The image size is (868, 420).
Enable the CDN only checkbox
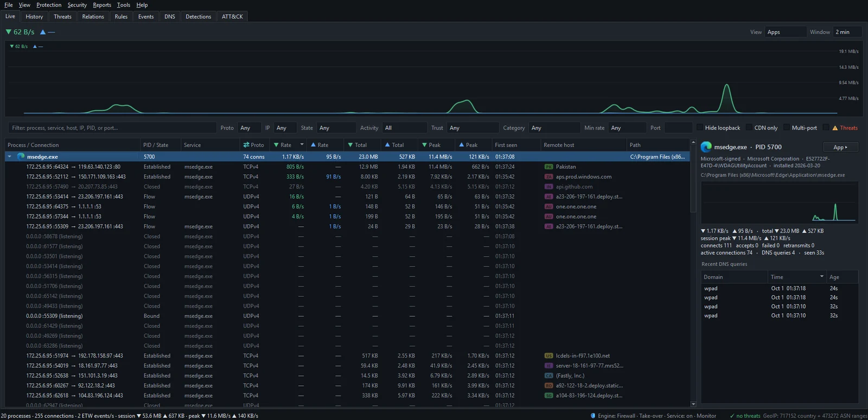point(749,128)
